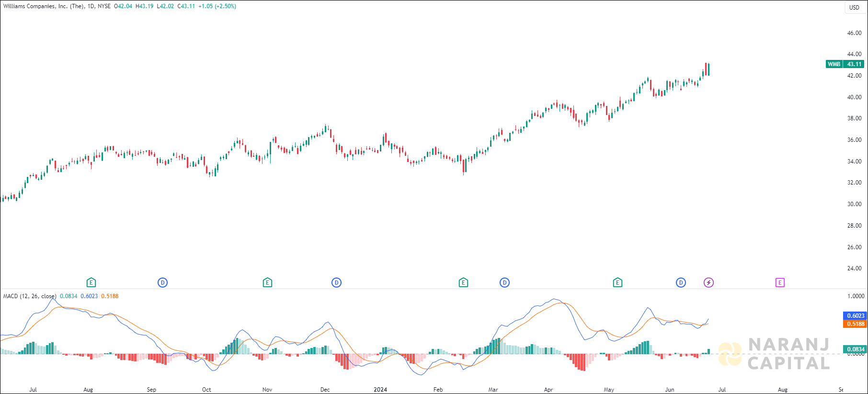Click the 43.11 last price label
The width and height of the screenshot is (868, 394).
[x=854, y=64]
